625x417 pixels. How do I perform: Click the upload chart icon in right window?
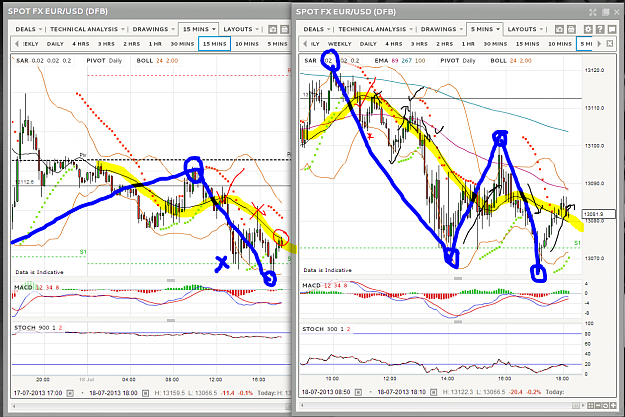[559, 29]
